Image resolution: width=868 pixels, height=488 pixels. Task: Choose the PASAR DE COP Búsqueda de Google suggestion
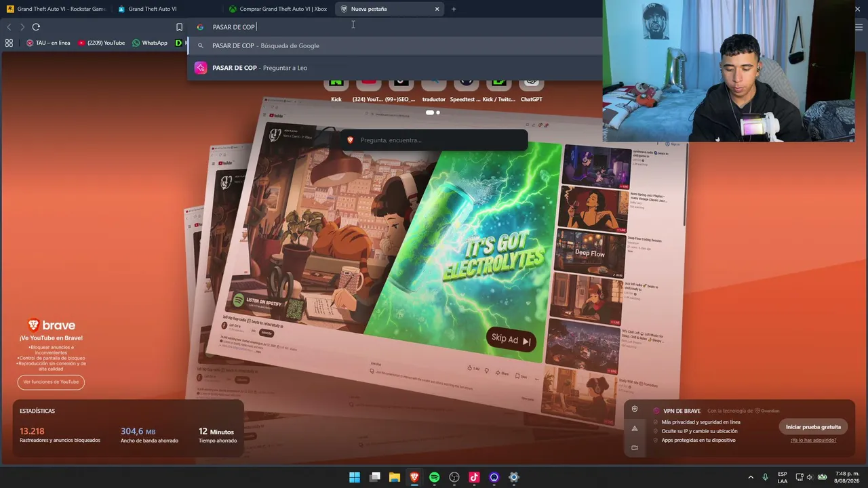tap(395, 45)
